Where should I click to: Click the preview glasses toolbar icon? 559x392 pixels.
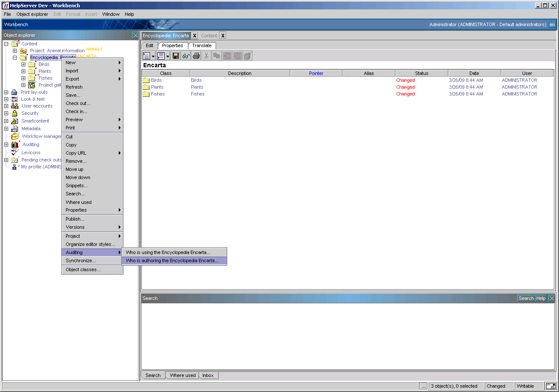(x=186, y=56)
